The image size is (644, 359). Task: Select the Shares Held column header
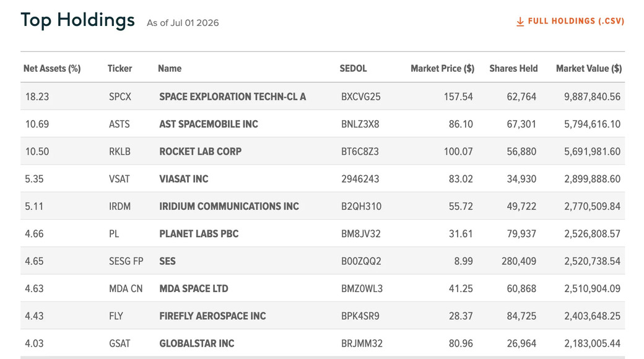pyautogui.click(x=513, y=69)
